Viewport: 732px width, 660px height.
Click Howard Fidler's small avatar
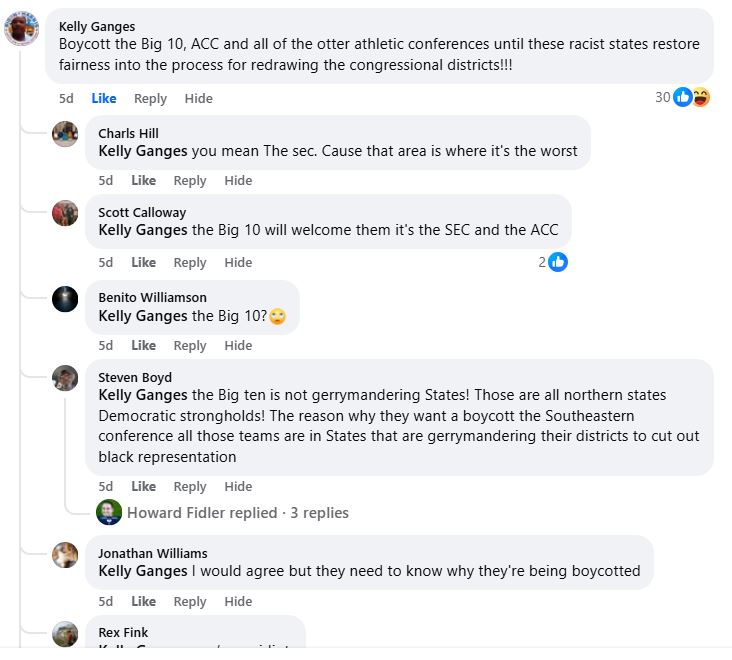[x=109, y=512]
